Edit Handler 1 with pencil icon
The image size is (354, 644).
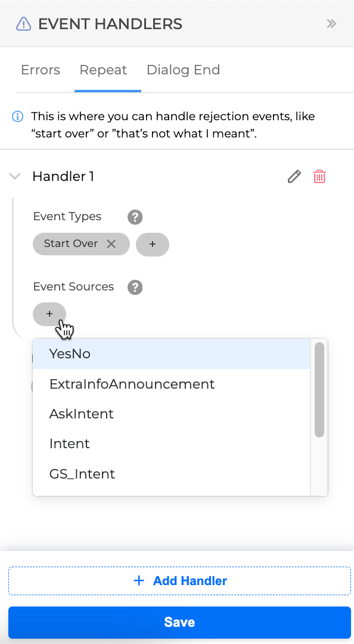tap(294, 177)
